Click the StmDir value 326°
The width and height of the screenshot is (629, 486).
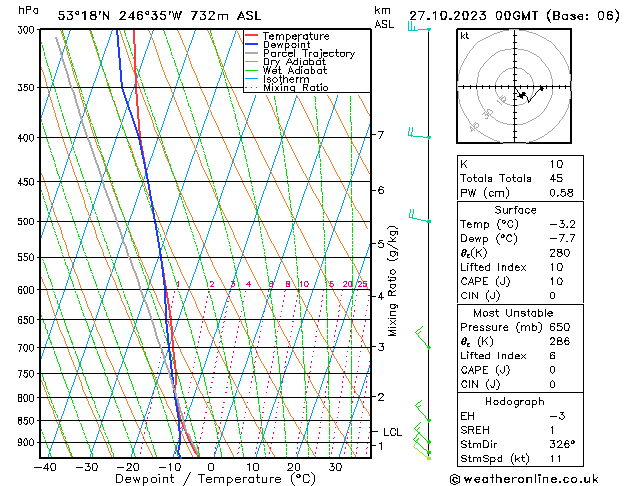(562, 444)
